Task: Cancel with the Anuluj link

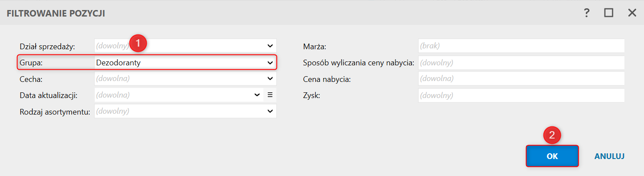Action: coord(610,156)
